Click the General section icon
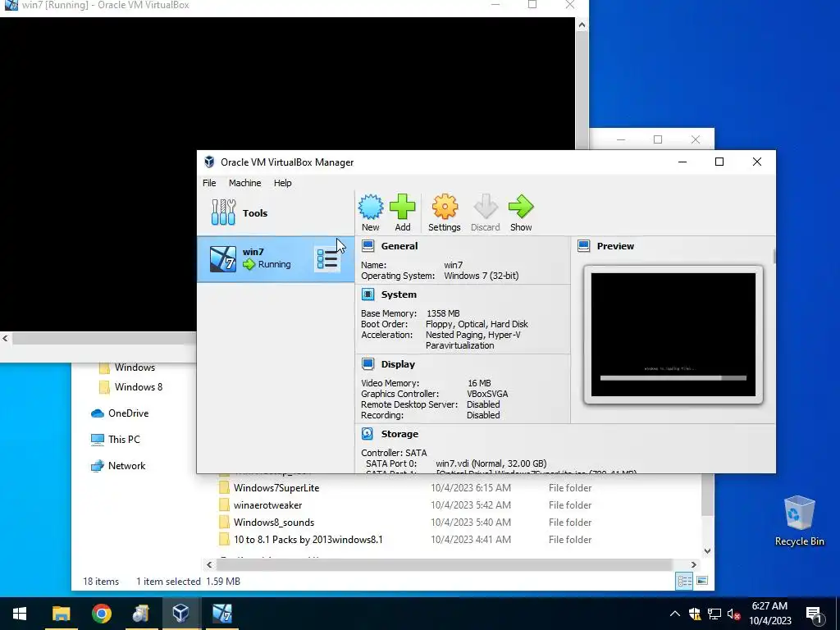 (x=368, y=246)
